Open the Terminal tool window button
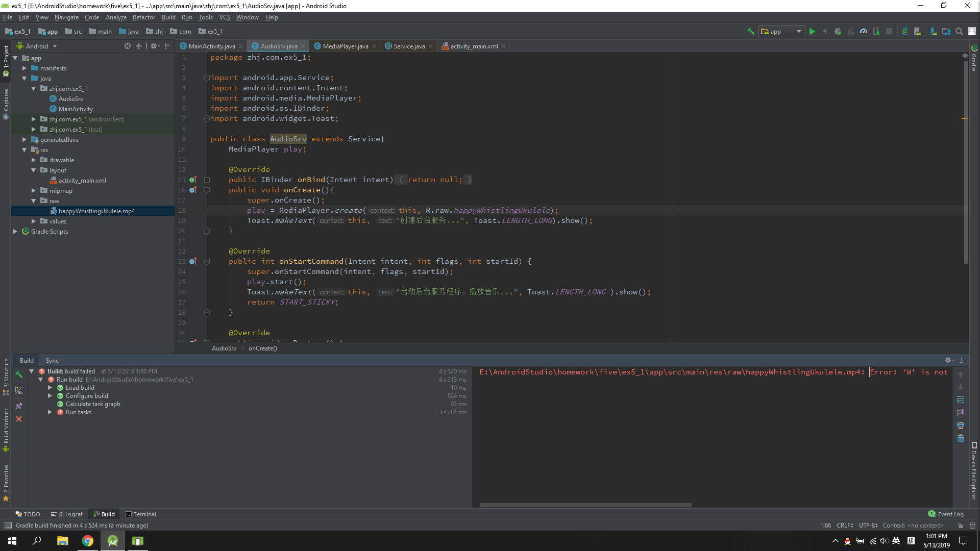 click(x=141, y=514)
